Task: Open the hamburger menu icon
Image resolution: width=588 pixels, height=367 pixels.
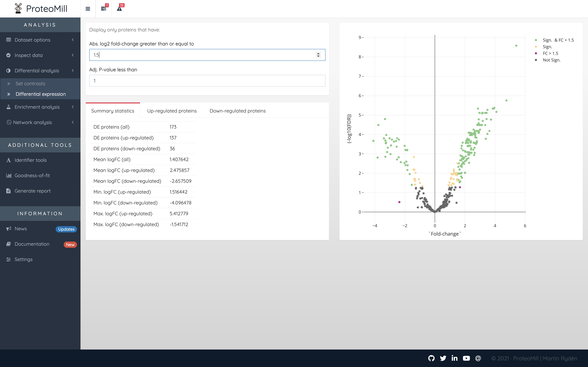Action: (x=88, y=8)
